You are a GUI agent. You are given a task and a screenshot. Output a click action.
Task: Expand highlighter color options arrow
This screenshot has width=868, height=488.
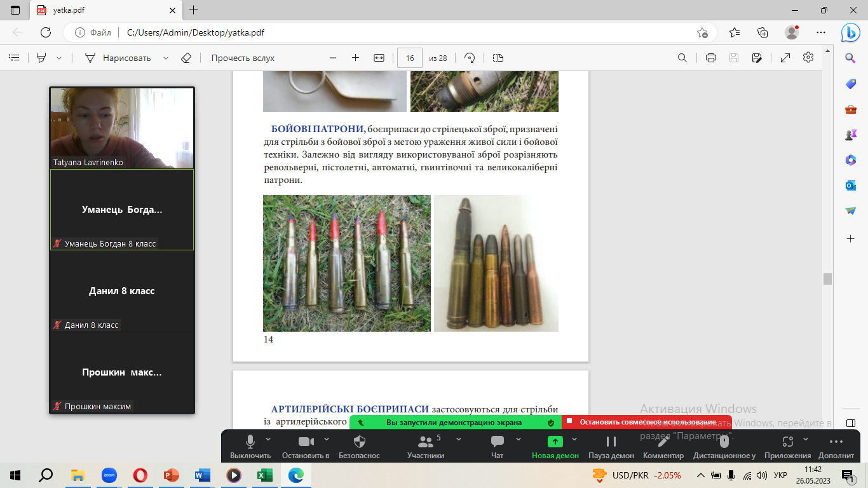[x=59, y=58]
